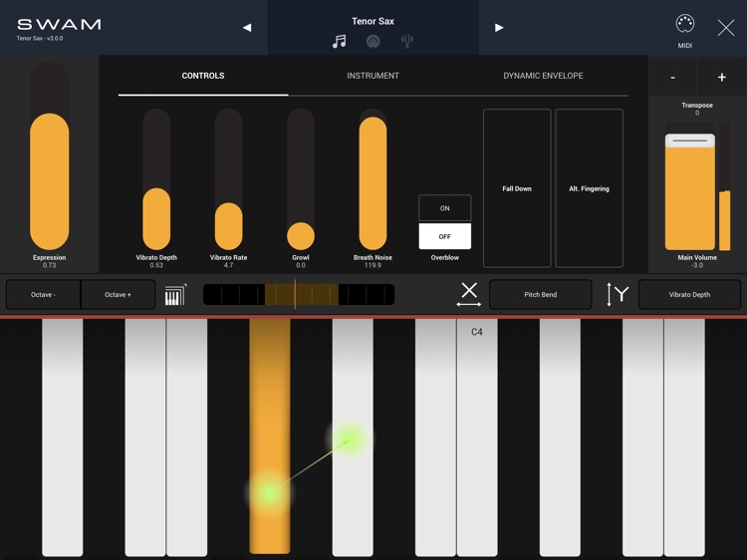The height and width of the screenshot is (560, 747).
Task: Adjust the Growl slider
Action: click(x=301, y=179)
